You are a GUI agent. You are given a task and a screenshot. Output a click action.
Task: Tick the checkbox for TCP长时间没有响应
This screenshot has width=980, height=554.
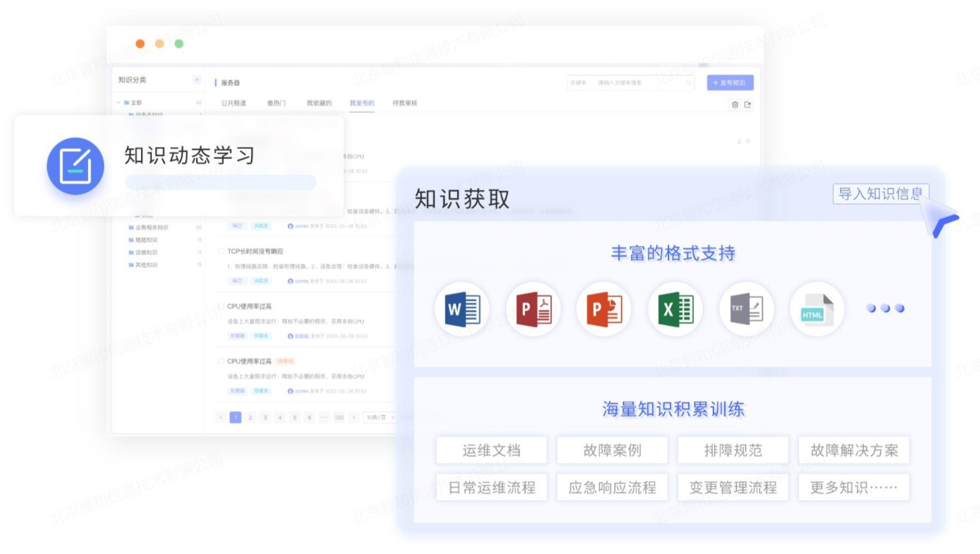[221, 251]
